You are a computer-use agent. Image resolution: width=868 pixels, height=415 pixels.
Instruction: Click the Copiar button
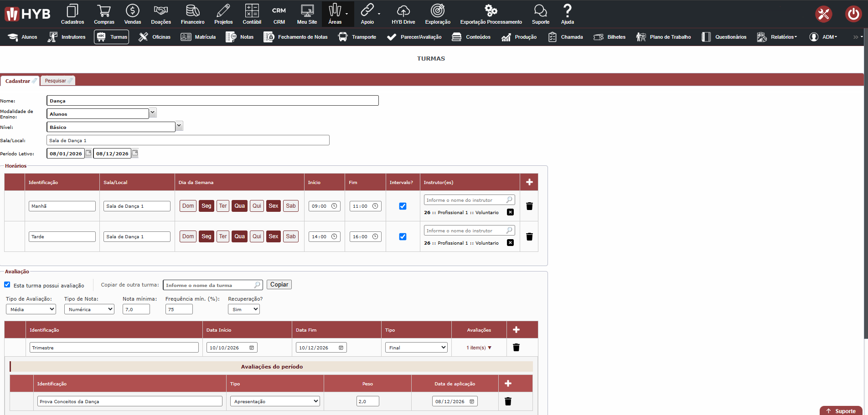(x=279, y=285)
